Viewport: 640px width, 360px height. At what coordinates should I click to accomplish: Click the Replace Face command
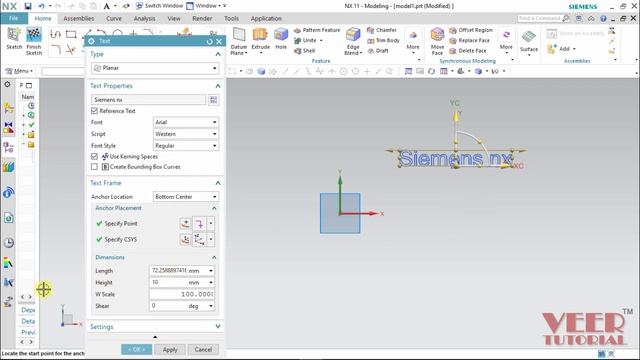click(x=469, y=40)
